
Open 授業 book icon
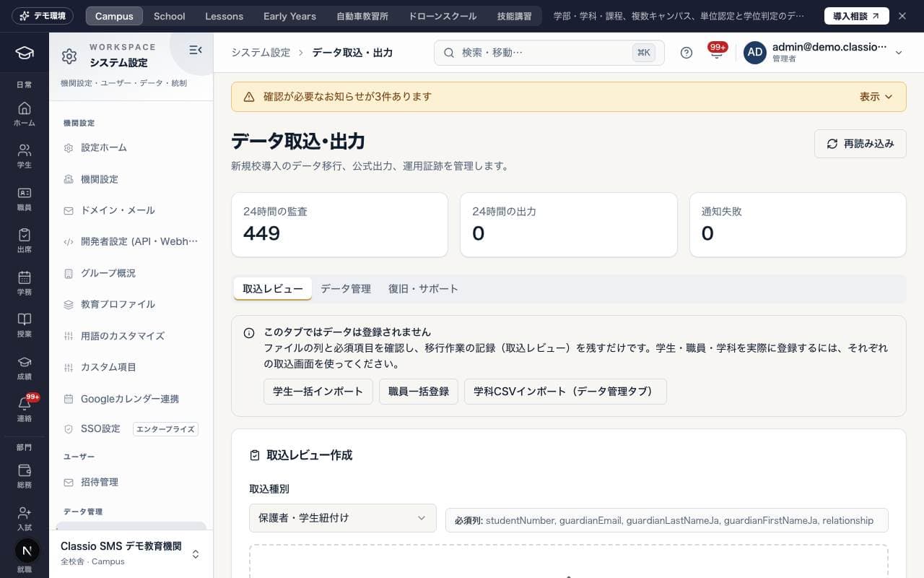(24, 325)
